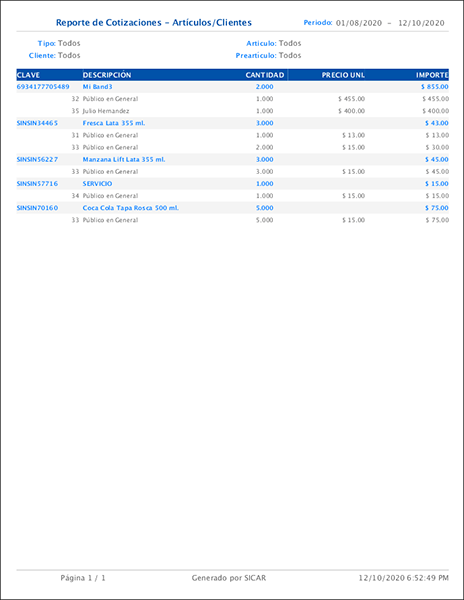Click the PRECIO UNI. column header

(343, 75)
